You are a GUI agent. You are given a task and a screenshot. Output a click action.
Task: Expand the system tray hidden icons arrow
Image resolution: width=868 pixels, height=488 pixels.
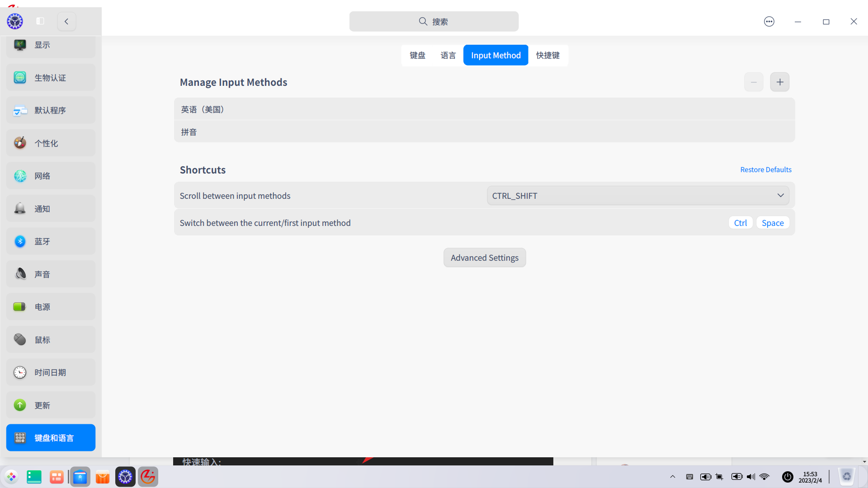673,477
